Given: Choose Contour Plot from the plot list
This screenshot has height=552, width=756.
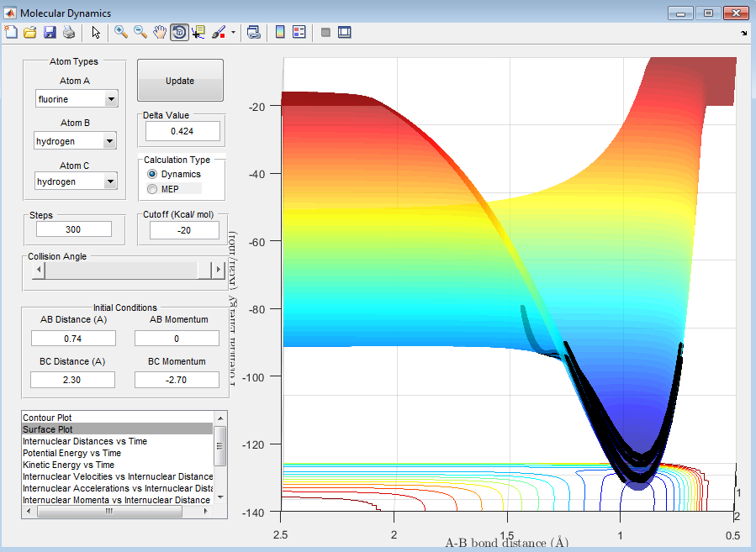Looking at the screenshot, I should tap(50, 418).
